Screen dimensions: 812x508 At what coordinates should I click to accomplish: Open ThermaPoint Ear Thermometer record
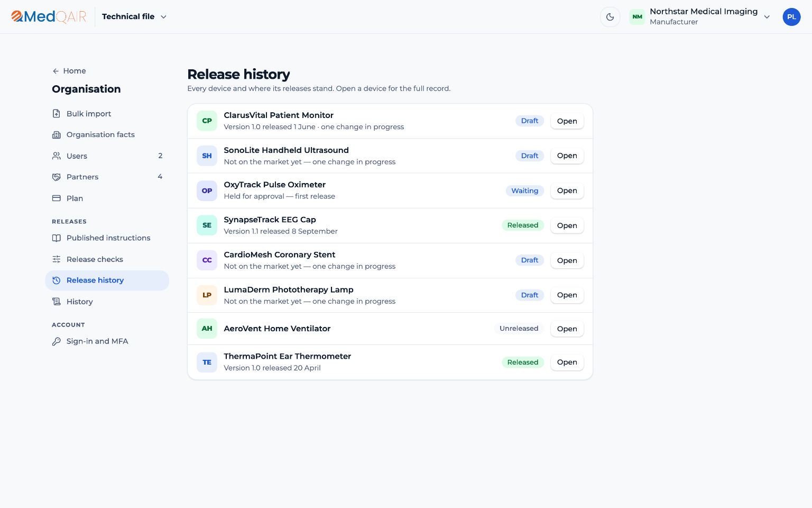(x=567, y=362)
